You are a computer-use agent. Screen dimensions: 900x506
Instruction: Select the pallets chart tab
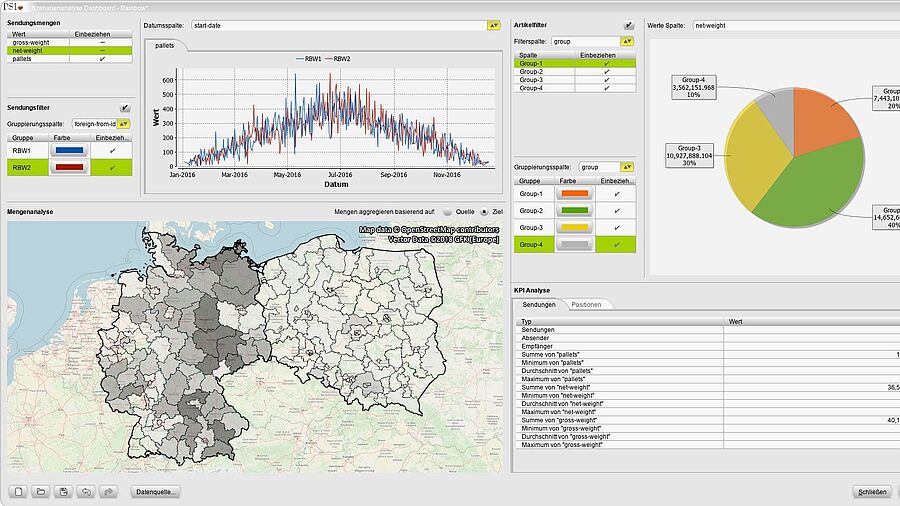[165, 46]
